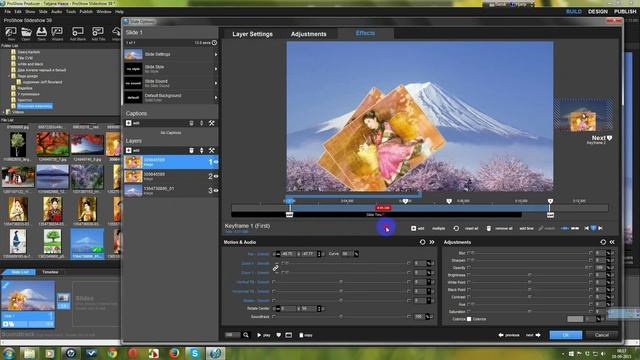
Task: Reset Adjustments panel settings icon
Action: (x=603, y=242)
